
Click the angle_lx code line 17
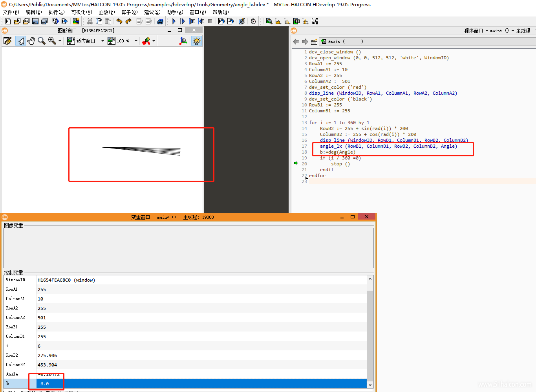tap(389, 146)
